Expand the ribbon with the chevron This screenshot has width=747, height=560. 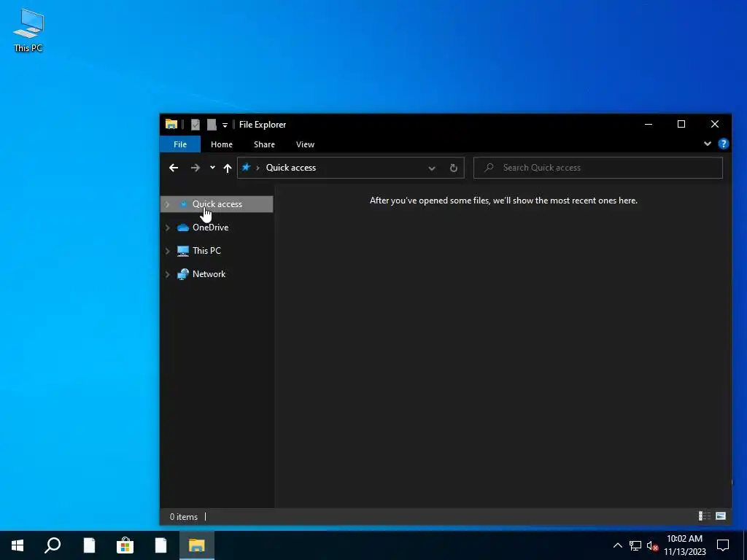point(708,144)
